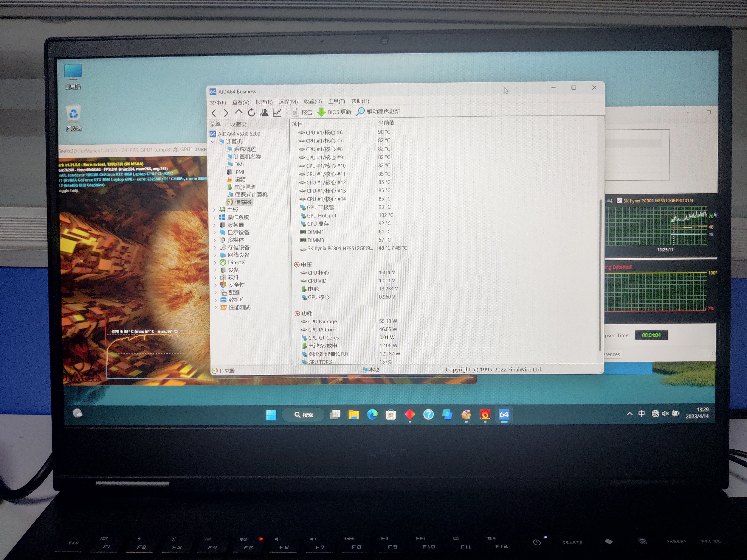Open the 文件(F) menu

218,102
